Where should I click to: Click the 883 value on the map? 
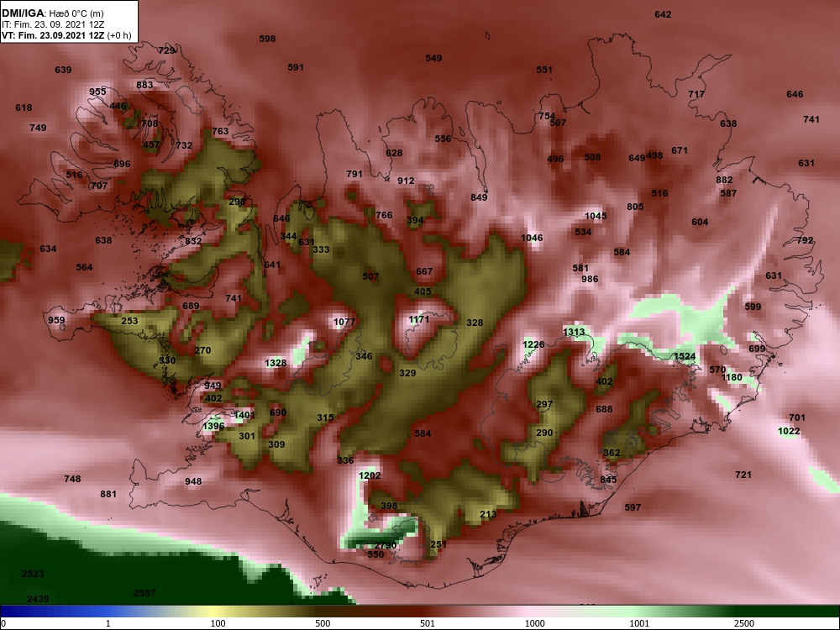tap(144, 85)
